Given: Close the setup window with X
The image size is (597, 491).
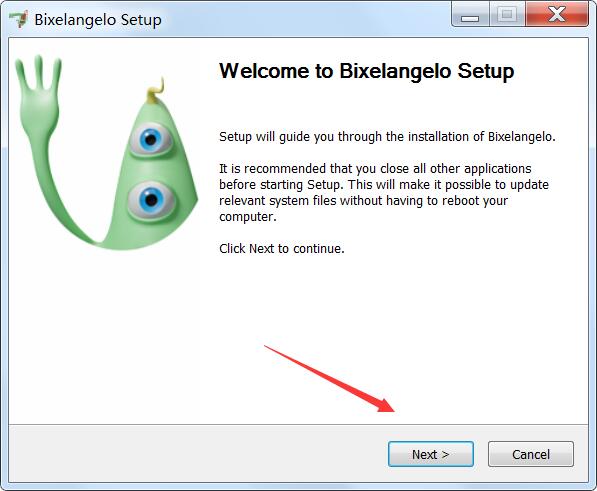Looking at the screenshot, I should point(557,15).
